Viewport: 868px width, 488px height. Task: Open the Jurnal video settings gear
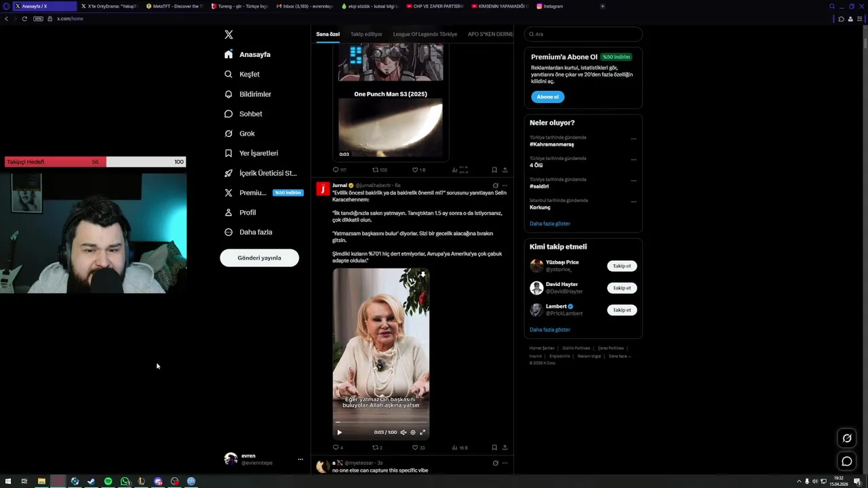(413, 432)
